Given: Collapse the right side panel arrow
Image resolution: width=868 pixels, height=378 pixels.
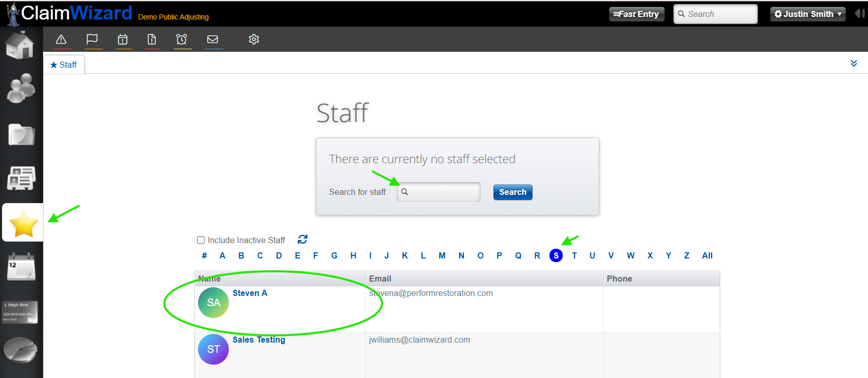Looking at the screenshot, I should (860, 14).
